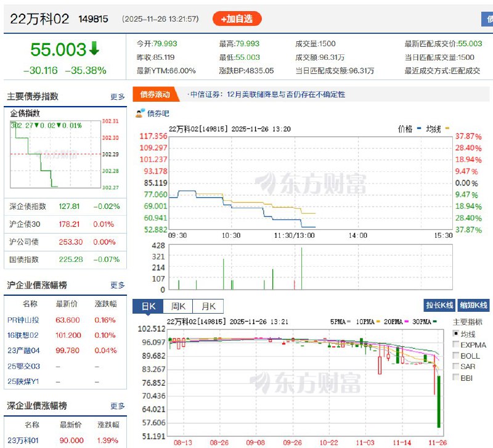Click the yellow 均线 legend marker
The height and width of the screenshot is (448, 493).
click(x=447, y=128)
